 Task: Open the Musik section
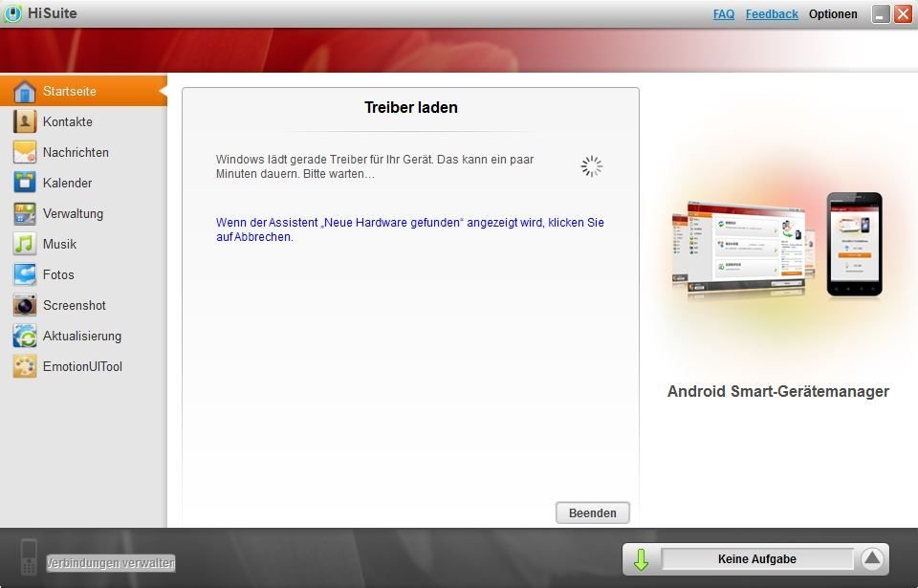(83, 244)
